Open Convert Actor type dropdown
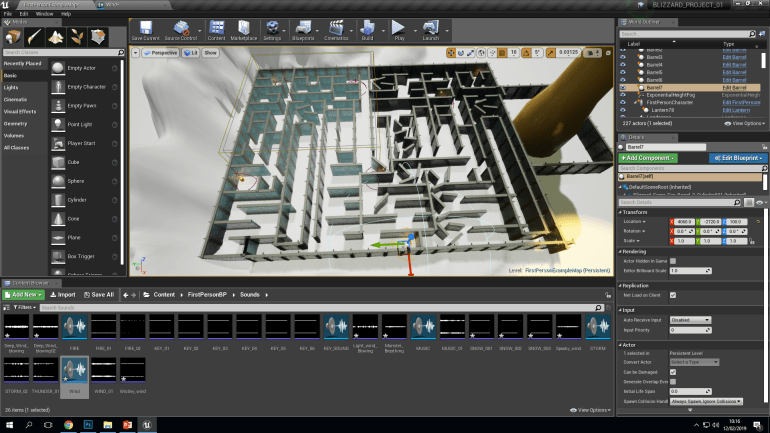Image resolution: width=770 pixels, height=433 pixels. (x=694, y=362)
